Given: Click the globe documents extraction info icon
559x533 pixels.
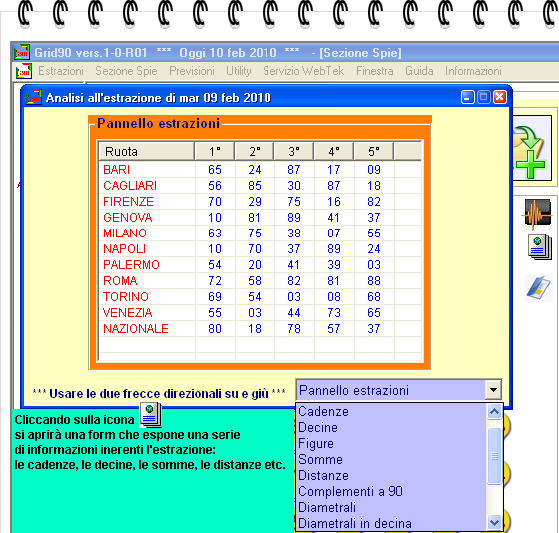Looking at the screenshot, I should click(539, 246).
